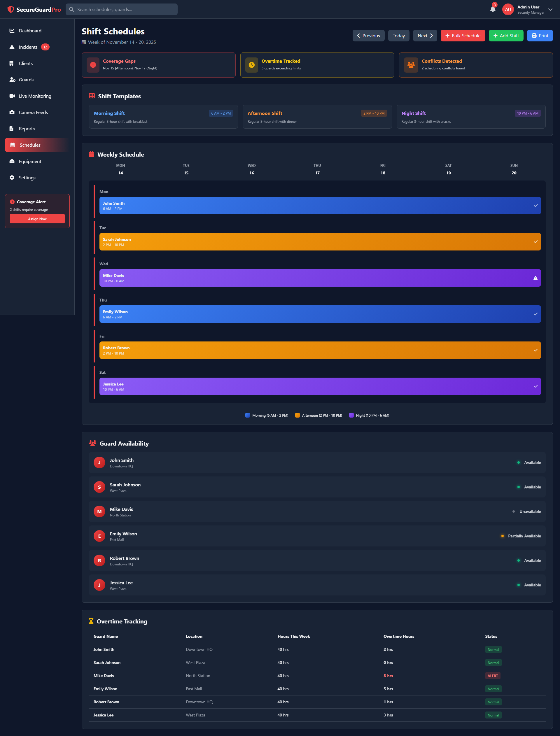Click the Overtime Tracked clock icon
This screenshot has height=736, width=560.
(x=252, y=65)
